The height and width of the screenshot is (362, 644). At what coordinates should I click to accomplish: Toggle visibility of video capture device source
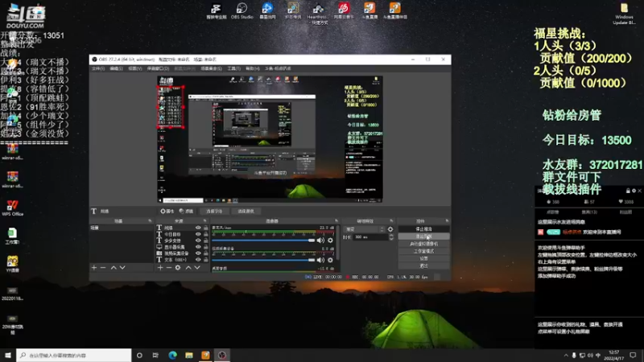[198, 253]
